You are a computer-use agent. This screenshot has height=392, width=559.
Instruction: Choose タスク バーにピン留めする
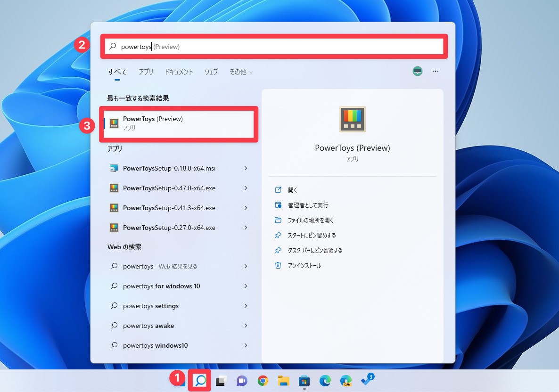[x=315, y=250]
